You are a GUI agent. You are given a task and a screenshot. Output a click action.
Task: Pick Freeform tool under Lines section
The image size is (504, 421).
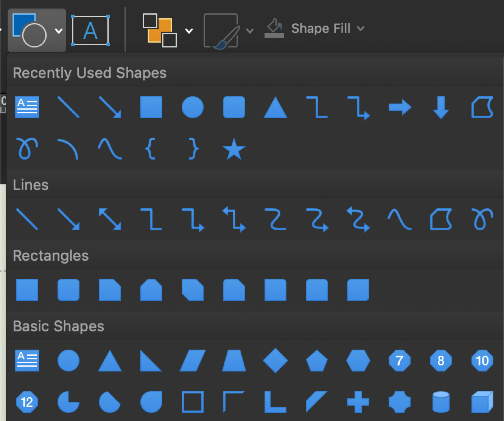pyautogui.click(x=441, y=219)
